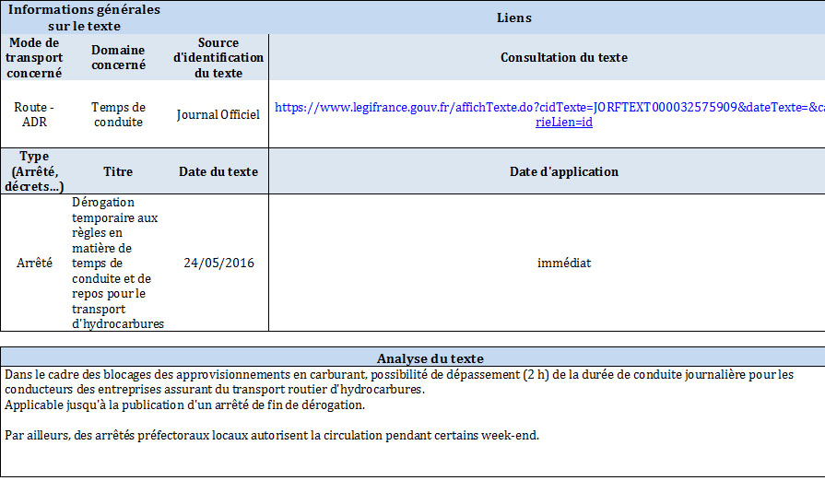Click the 'Date du texte' header

(218, 171)
